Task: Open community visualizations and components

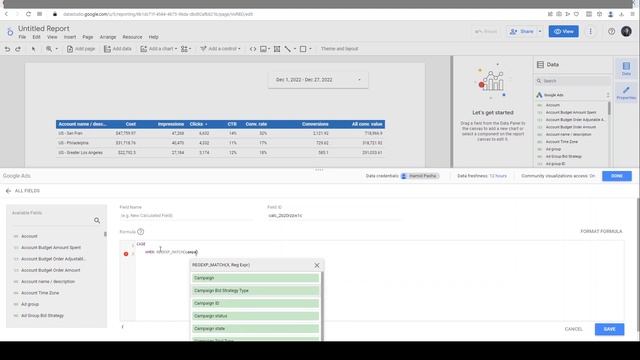Action: click(186, 49)
